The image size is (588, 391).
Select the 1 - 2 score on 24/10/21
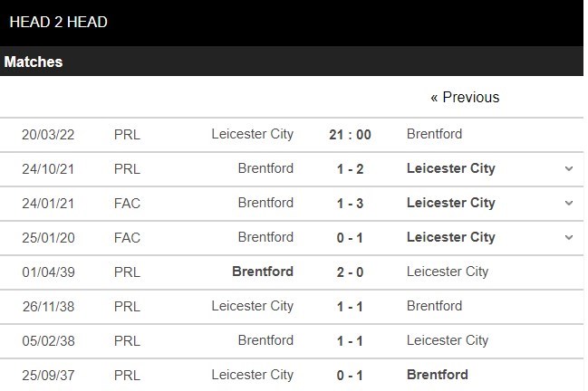pos(350,169)
